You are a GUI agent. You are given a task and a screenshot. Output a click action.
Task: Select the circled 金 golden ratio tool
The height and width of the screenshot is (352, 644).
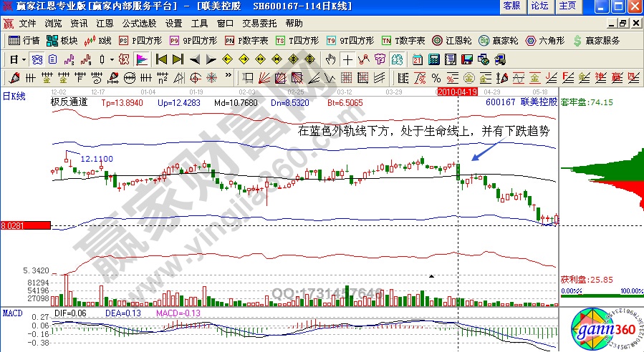(x=469, y=77)
